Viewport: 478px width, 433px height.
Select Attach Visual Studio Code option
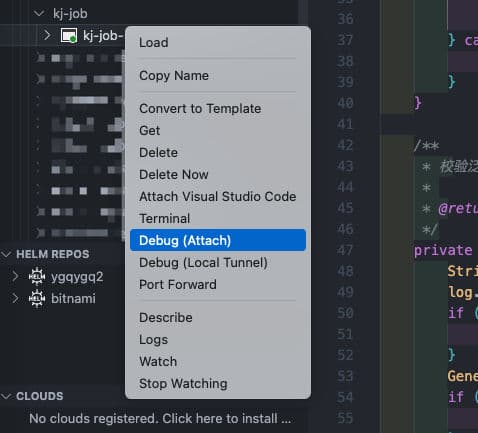tap(218, 197)
